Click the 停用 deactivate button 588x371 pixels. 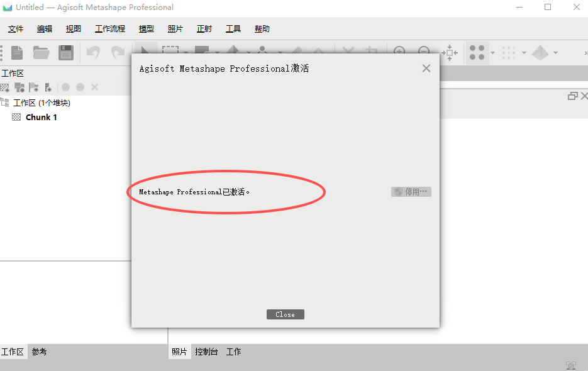(x=411, y=192)
